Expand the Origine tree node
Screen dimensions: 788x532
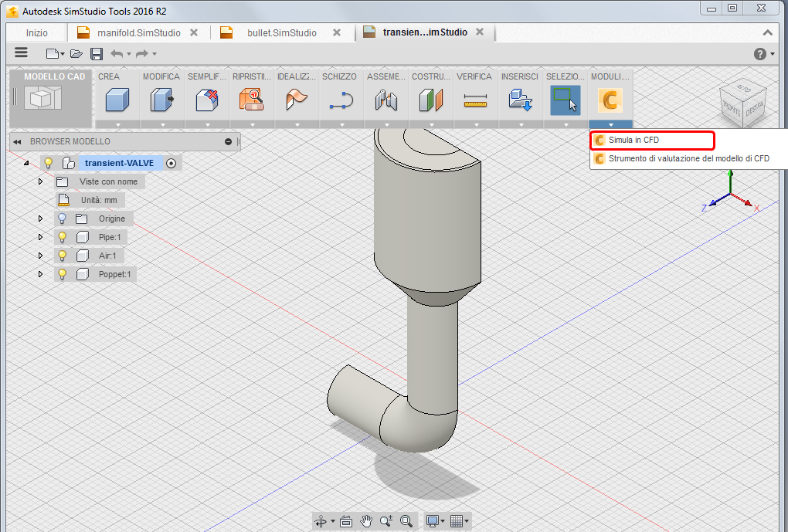(x=41, y=219)
